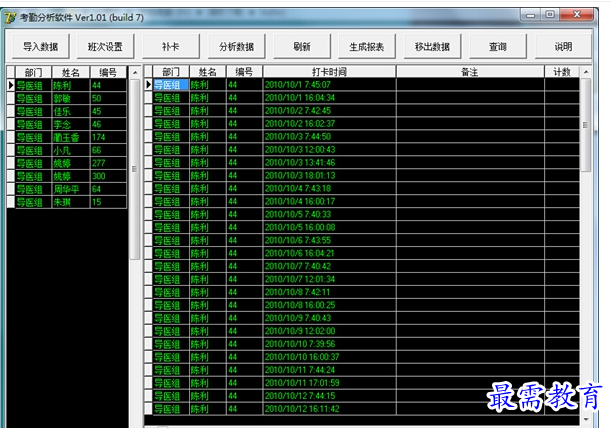This screenshot has height=428, width=611.
Task: Click 编号 header in employee list
Action: tap(108, 73)
